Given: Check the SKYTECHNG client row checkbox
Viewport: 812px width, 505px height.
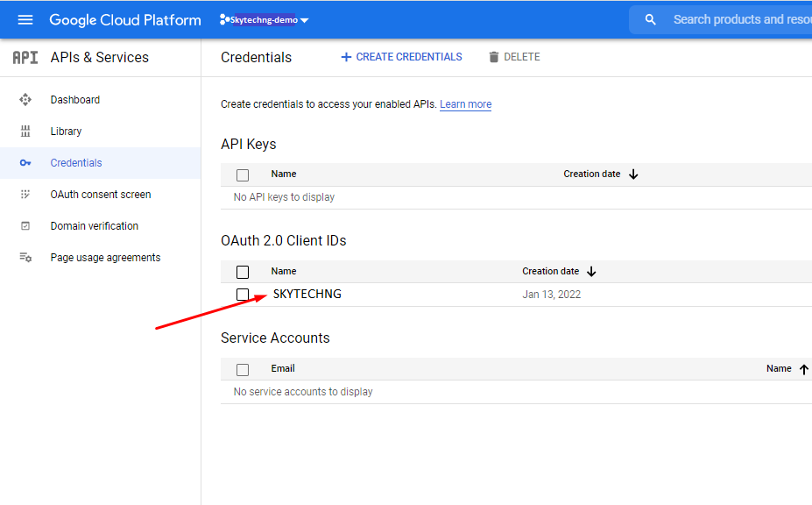Looking at the screenshot, I should 243,295.
